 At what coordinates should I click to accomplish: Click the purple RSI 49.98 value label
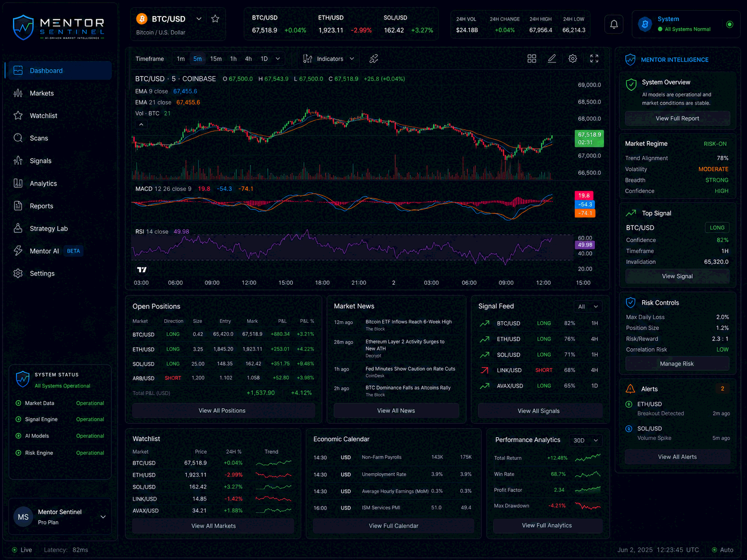pos(585,245)
